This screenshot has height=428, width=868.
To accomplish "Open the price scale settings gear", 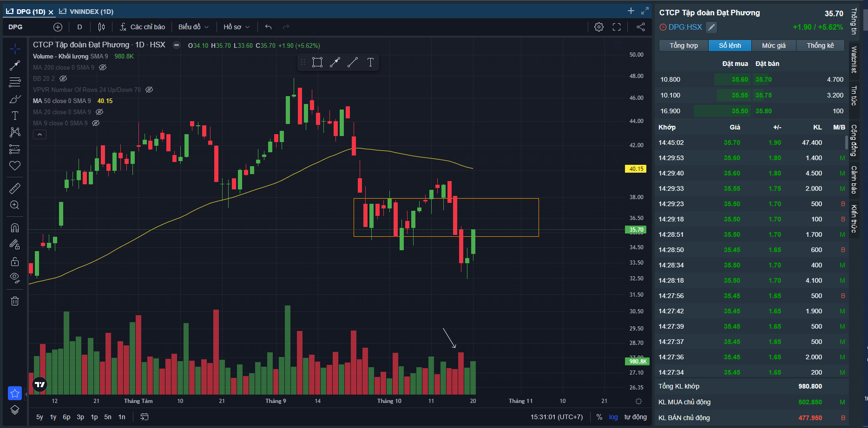I will click(x=638, y=401).
